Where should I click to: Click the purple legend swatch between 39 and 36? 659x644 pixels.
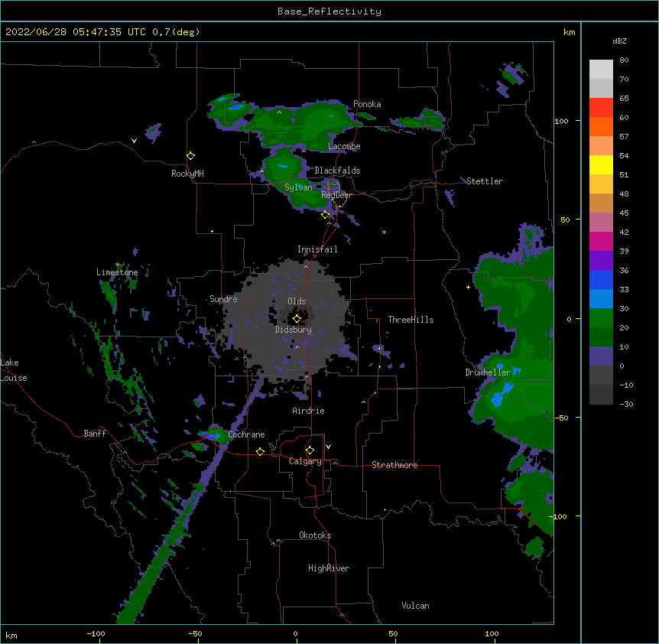click(601, 261)
